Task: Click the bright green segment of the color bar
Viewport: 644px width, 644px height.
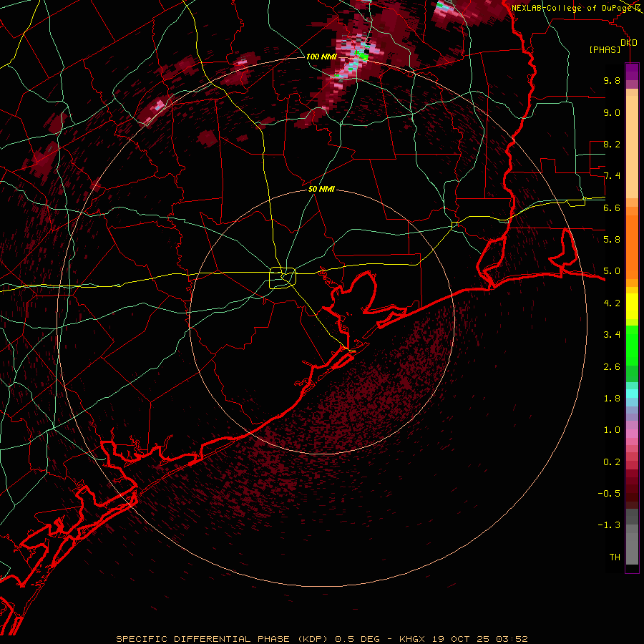Action: [632, 345]
